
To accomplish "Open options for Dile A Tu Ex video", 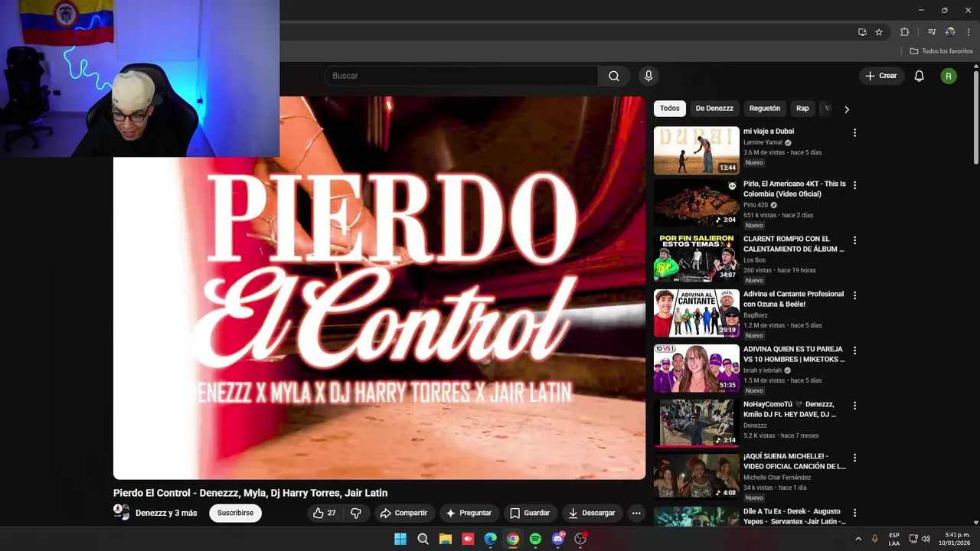I will (x=854, y=513).
